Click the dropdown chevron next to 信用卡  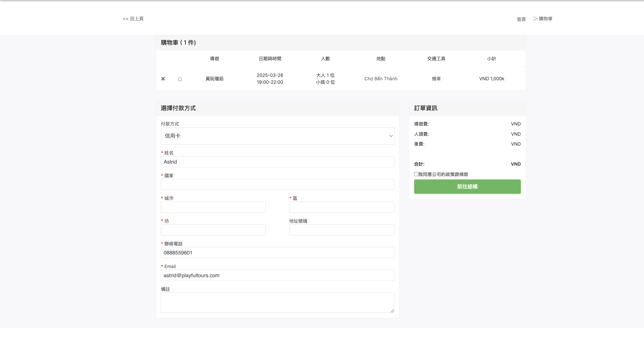point(391,136)
